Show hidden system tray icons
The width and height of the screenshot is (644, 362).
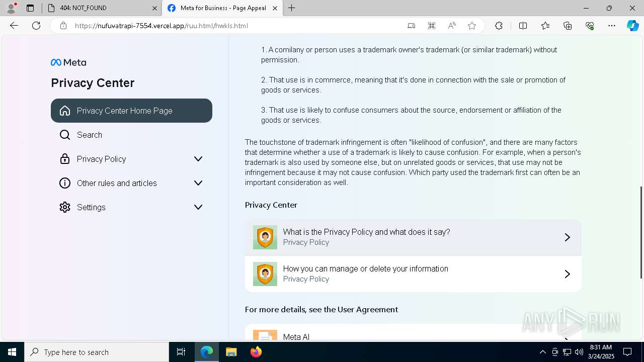coord(542,352)
